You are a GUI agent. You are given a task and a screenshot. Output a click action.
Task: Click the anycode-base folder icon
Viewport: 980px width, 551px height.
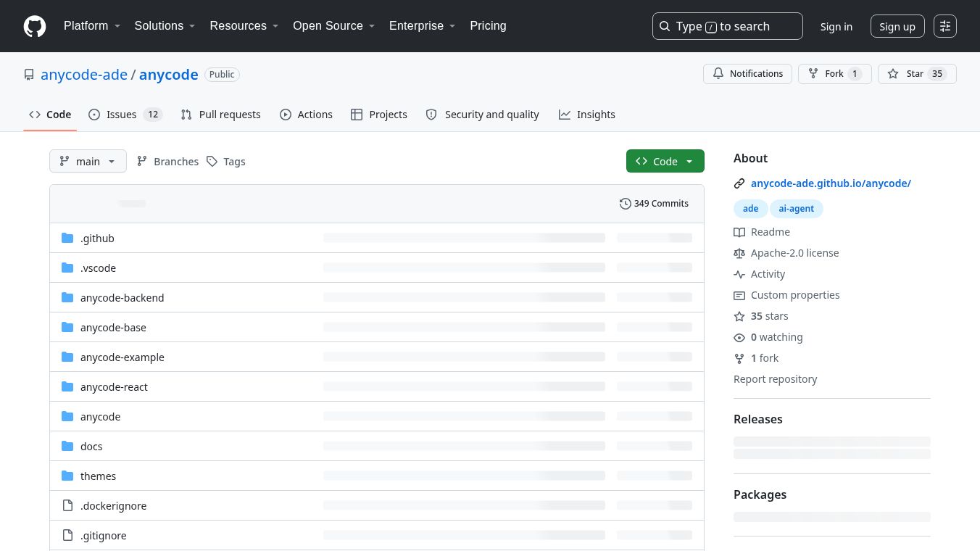point(67,327)
